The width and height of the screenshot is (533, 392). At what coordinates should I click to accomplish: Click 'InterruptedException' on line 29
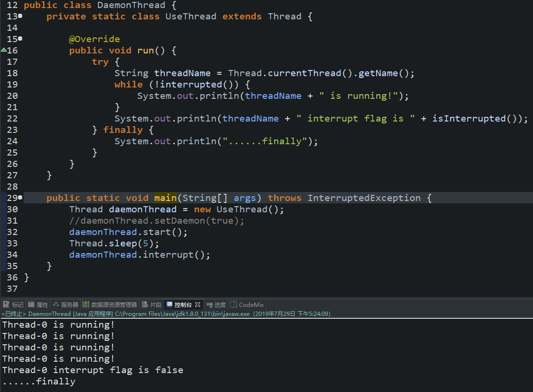364,198
